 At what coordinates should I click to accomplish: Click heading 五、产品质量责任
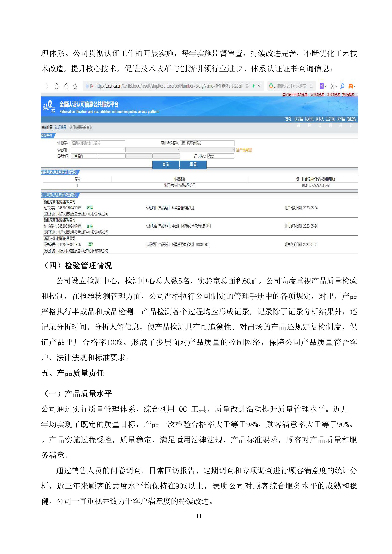tap(72, 373)
